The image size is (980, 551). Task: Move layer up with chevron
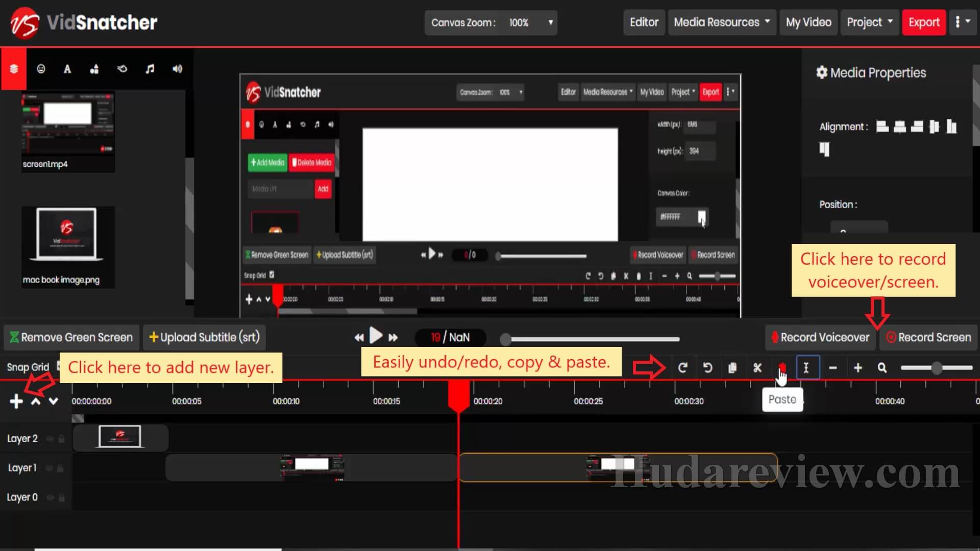click(x=36, y=402)
